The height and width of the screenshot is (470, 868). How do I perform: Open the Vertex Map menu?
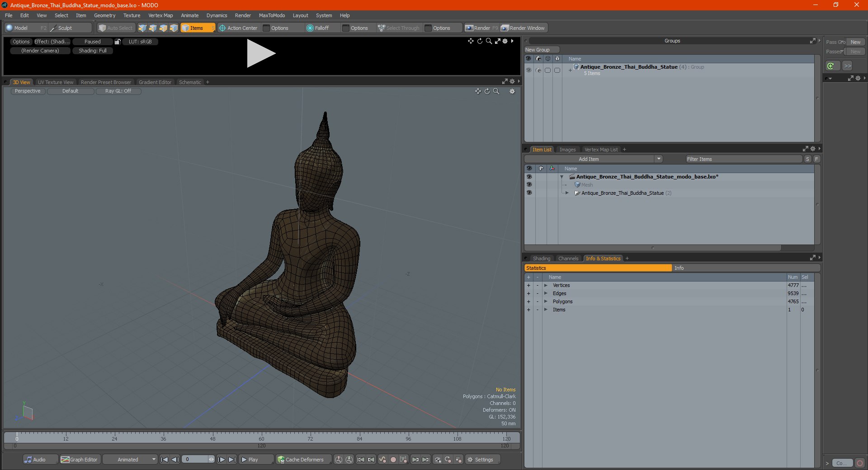point(160,15)
